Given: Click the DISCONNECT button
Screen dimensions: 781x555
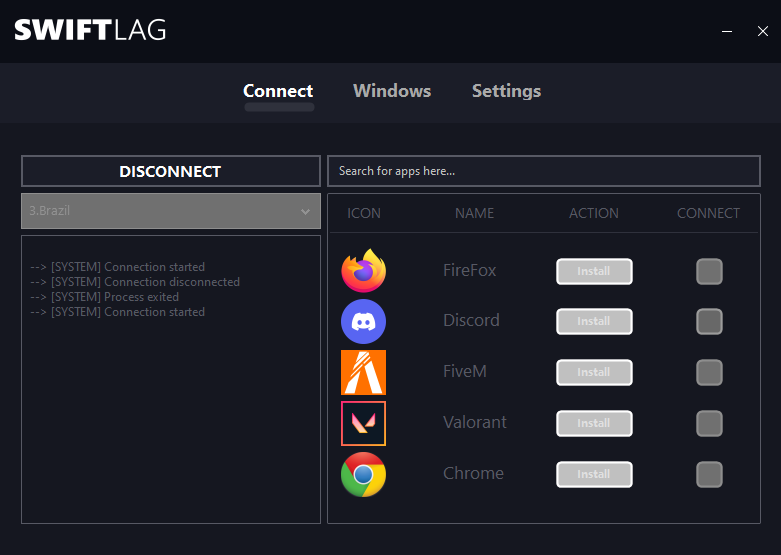Looking at the screenshot, I should [x=170, y=171].
